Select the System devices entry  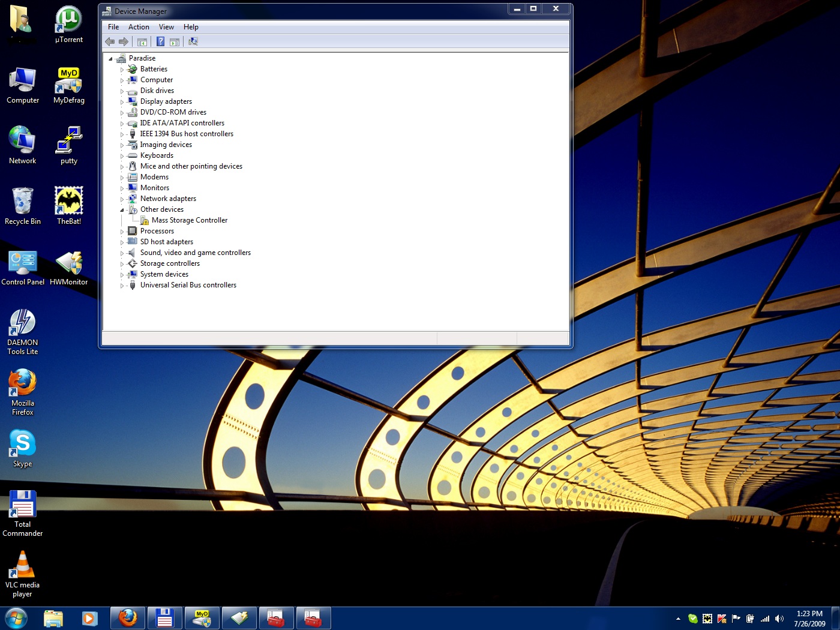coord(164,274)
